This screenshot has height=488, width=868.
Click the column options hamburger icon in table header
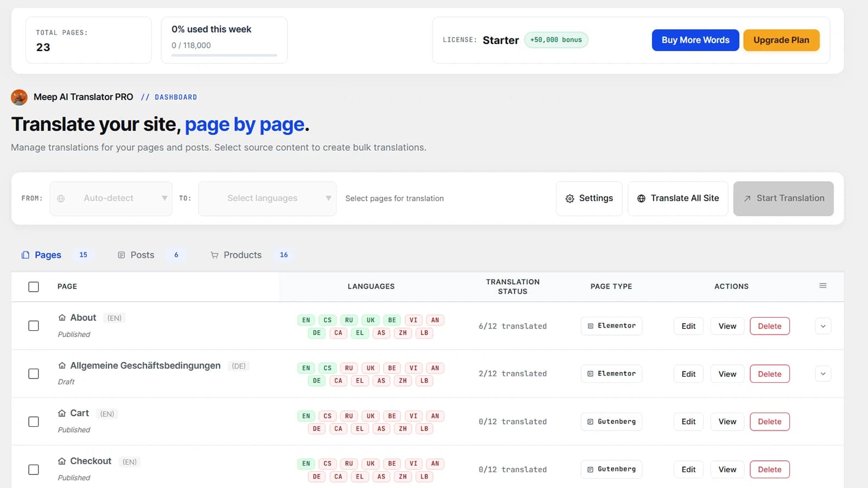click(x=823, y=286)
